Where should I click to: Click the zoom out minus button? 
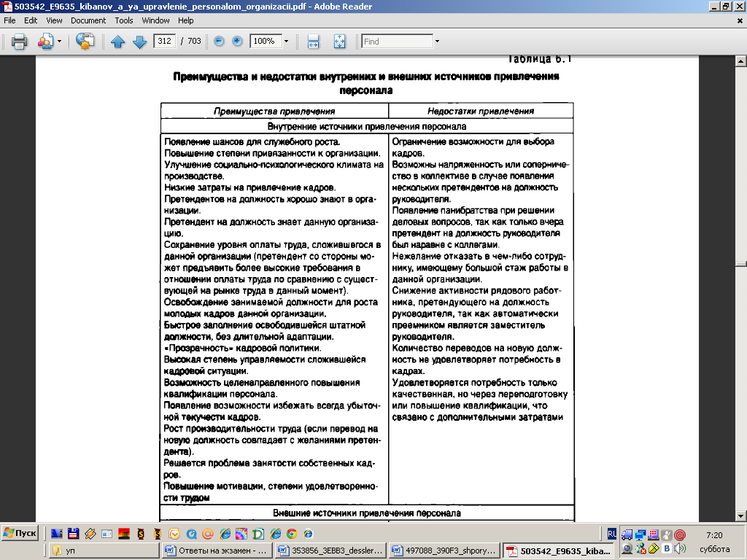(219, 41)
